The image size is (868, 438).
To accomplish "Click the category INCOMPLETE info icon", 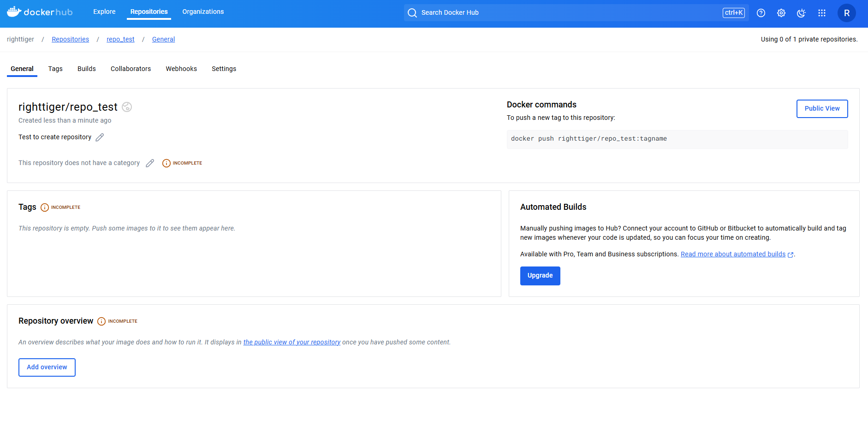I will tap(166, 163).
